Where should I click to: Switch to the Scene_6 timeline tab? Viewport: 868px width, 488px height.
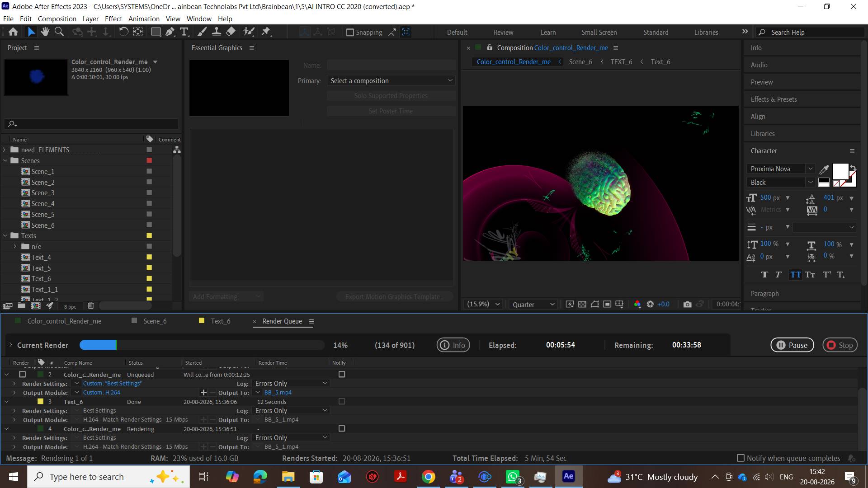click(x=155, y=321)
